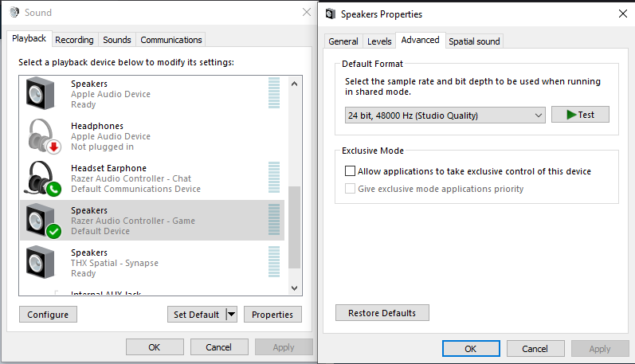The image size is (635, 364).
Task: Switch to the Recording tab
Action: [74, 40]
